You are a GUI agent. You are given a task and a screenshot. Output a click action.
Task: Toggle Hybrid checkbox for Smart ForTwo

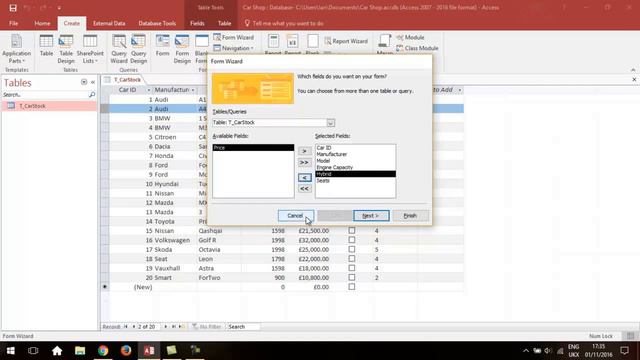click(x=351, y=278)
